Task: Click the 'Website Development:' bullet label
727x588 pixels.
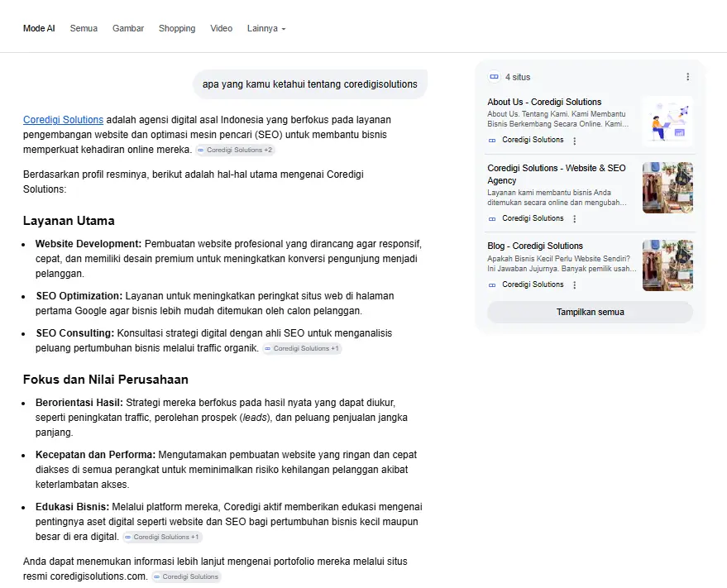Action: click(88, 244)
